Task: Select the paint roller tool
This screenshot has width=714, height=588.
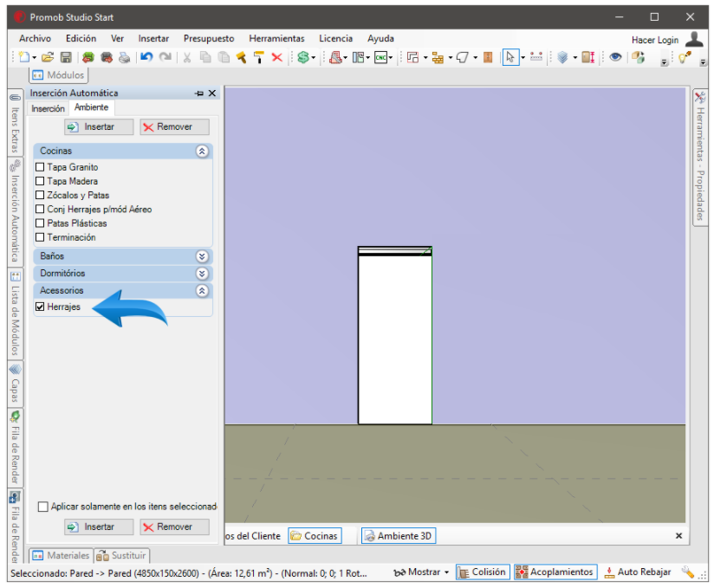Action: click(x=259, y=57)
